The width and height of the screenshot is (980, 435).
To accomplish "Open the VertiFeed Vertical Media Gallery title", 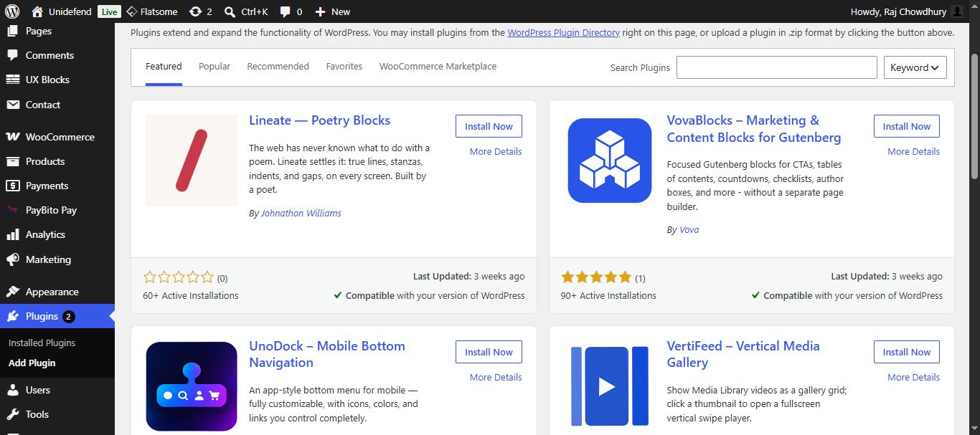I will pos(743,354).
